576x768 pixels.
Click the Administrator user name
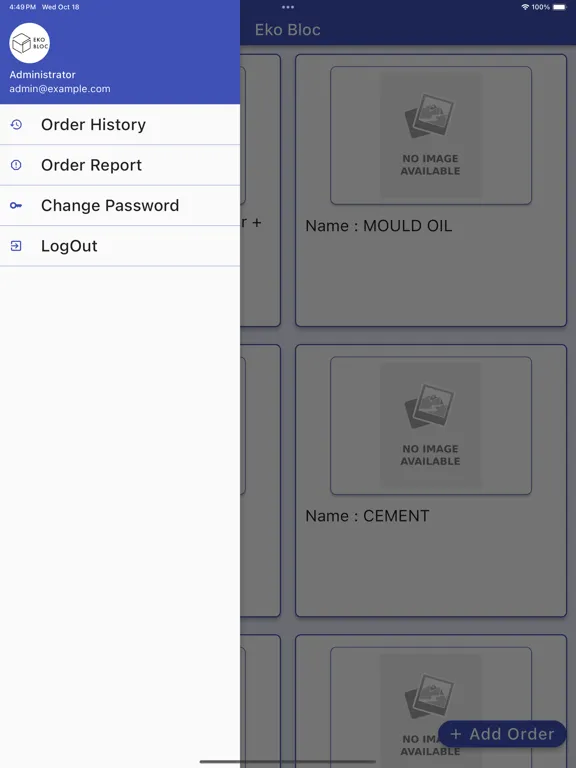click(x=43, y=75)
